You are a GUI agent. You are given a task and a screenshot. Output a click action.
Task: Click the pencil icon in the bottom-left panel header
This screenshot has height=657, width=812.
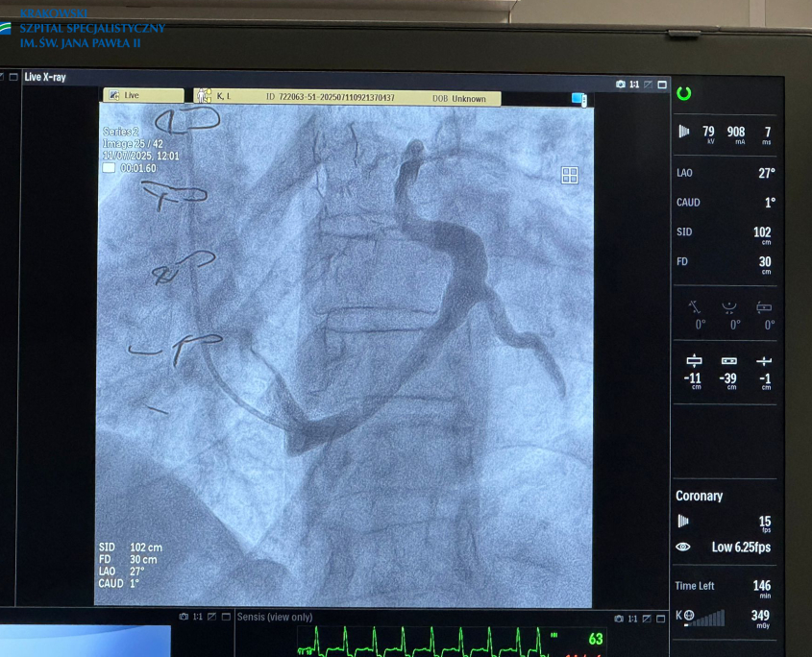(211, 617)
